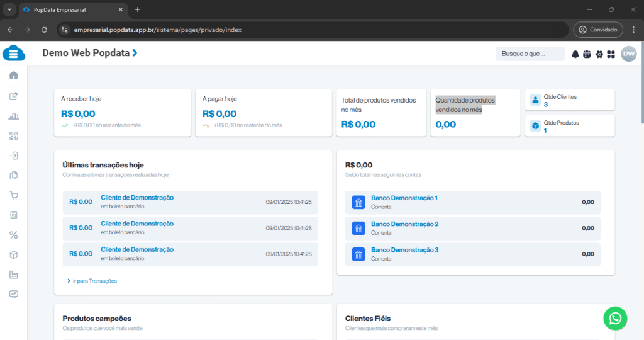Follow the 'Ir para Transações' link
644x340 pixels.
[94, 281]
